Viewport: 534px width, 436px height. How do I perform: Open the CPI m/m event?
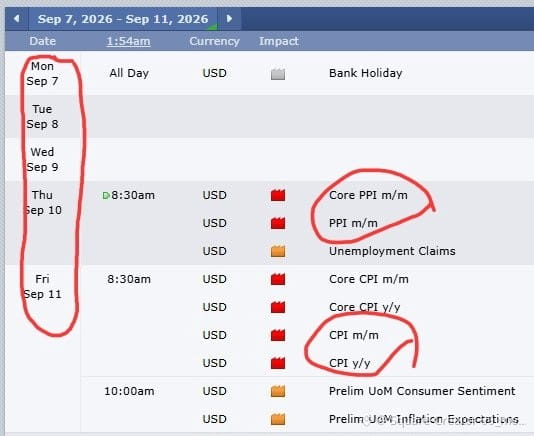(x=354, y=335)
